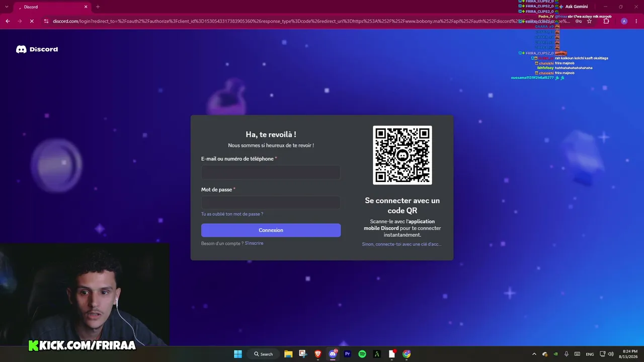Focus the Mot de passe password field
This screenshot has height=362, width=644.
coord(271,203)
